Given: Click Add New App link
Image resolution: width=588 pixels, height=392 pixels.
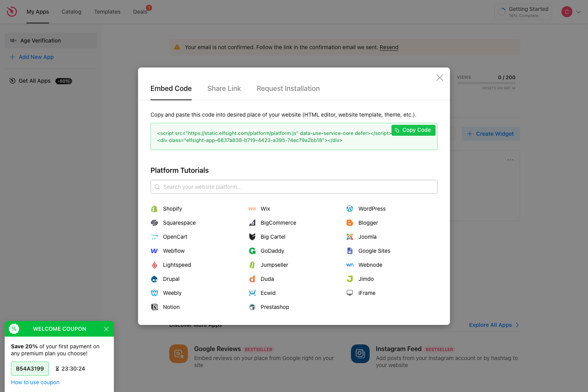Looking at the screenshot, I should click(x=32, y=57).
